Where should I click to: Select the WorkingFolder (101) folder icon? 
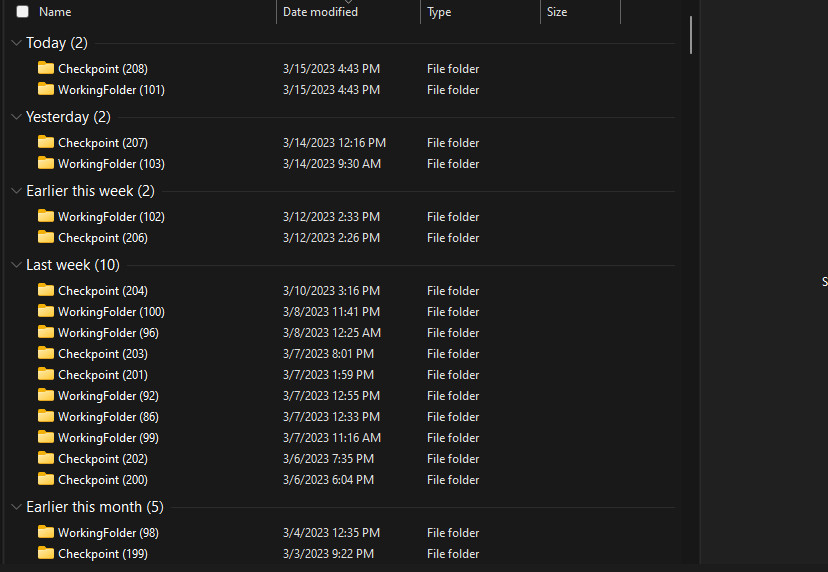46,89
